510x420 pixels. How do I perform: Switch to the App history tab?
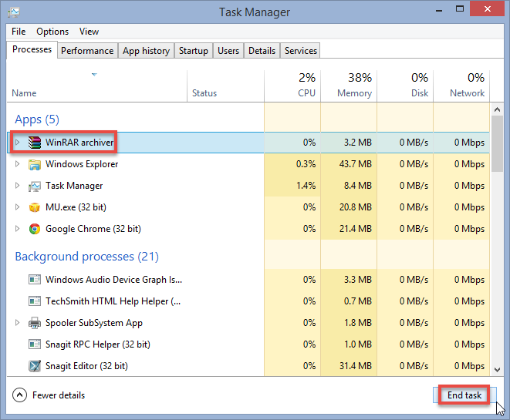point(146,51)
